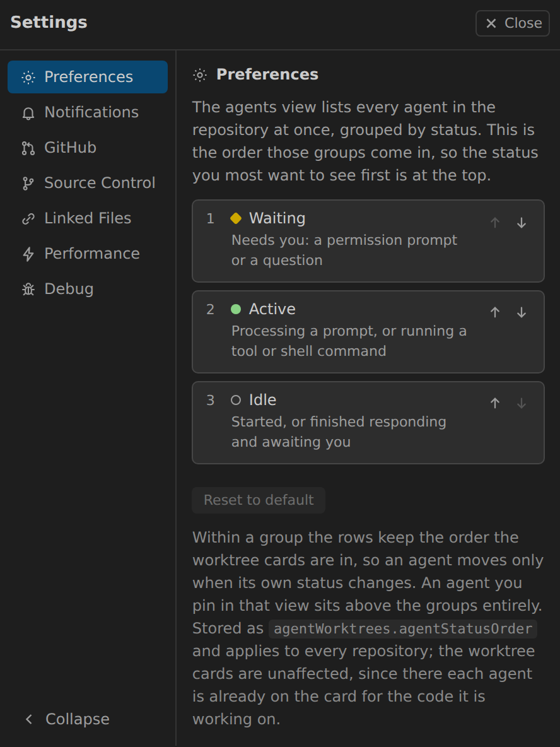Screen dimensions: 560x747
Task: Click the Preferences sun icon in sidebar
Action: click(28, 77)
